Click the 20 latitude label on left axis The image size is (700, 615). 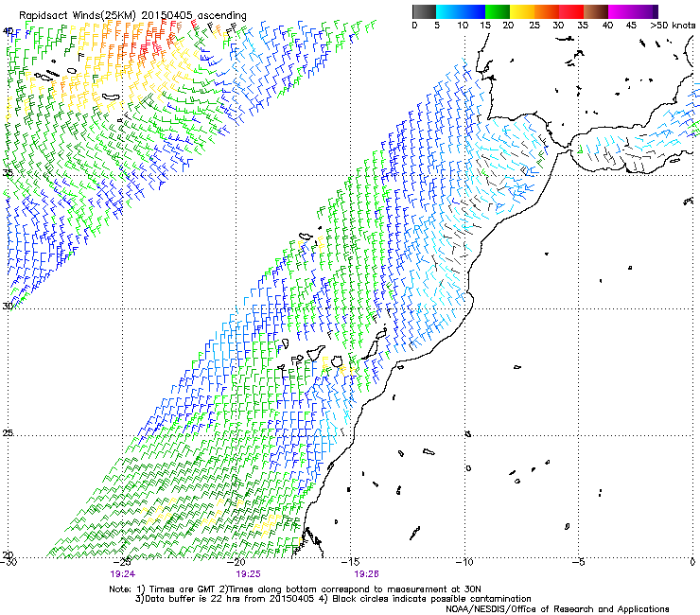click(x=8, y=555)
